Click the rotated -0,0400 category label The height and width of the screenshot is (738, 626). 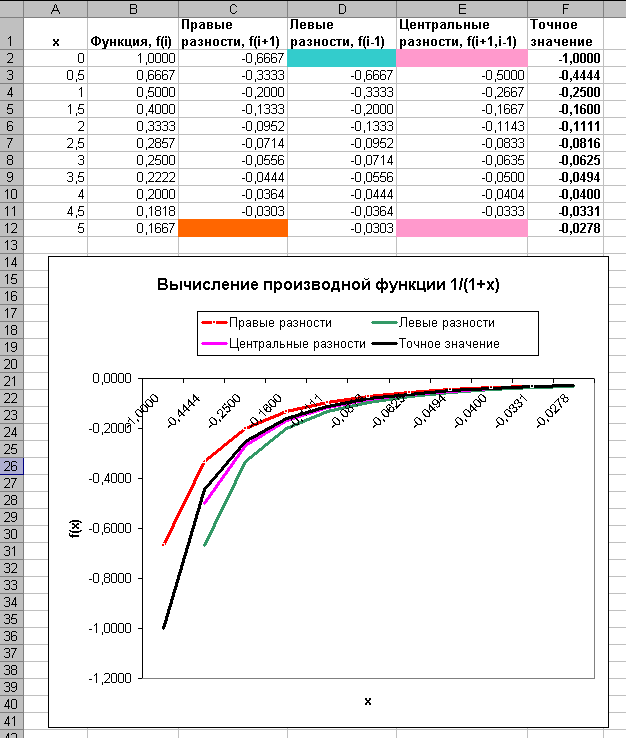pyautogui.click(x=470, y=411)
